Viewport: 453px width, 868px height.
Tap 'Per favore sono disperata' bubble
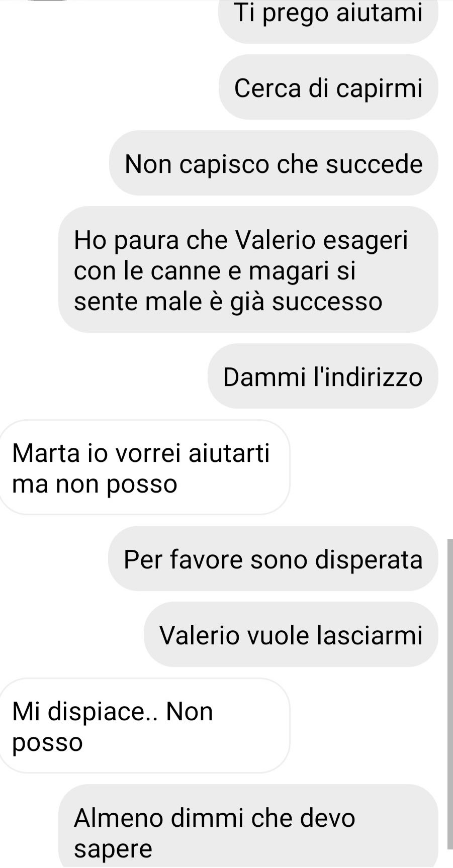tap(273, 559)
